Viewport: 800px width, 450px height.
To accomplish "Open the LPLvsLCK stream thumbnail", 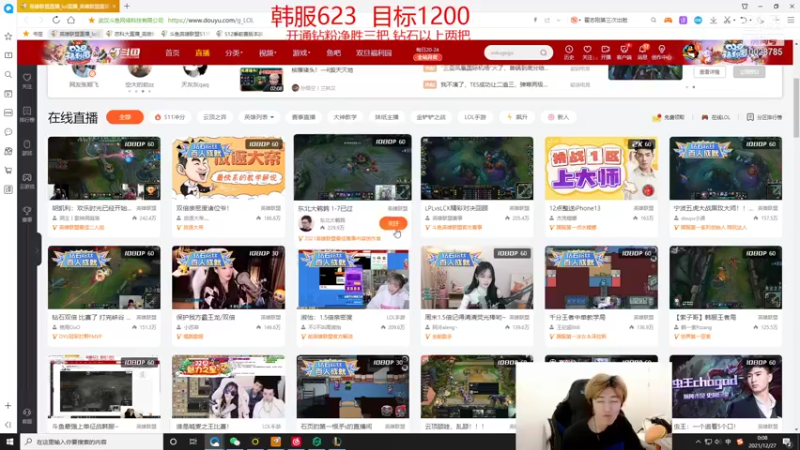I will click(x=477, y=168).
